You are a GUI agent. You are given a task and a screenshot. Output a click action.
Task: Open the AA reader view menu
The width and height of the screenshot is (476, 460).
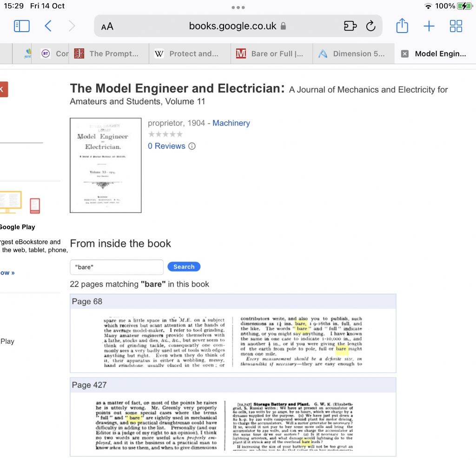pyautogui.click(x=107, y=27)
